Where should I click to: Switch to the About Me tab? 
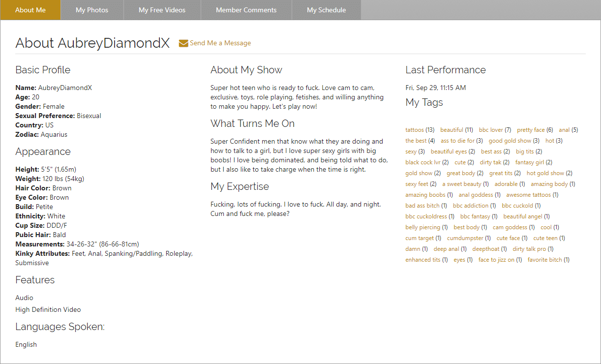pyautogui.click(x=30, y=10)
